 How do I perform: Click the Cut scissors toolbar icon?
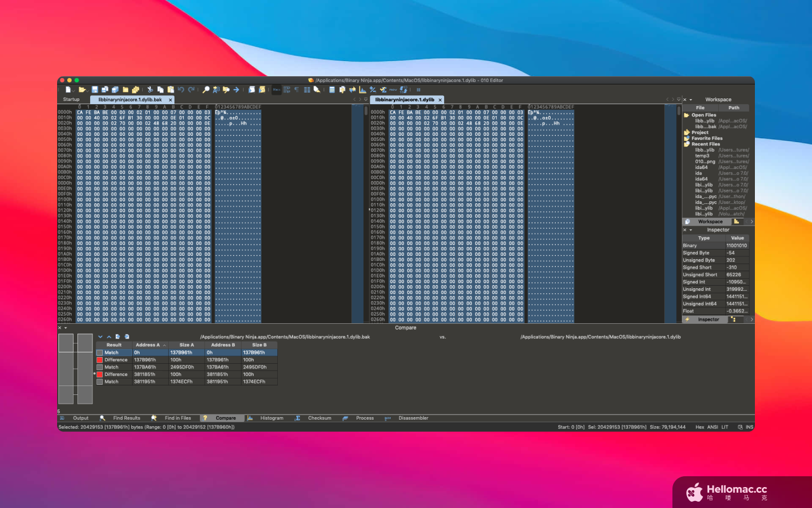point(150,90)
